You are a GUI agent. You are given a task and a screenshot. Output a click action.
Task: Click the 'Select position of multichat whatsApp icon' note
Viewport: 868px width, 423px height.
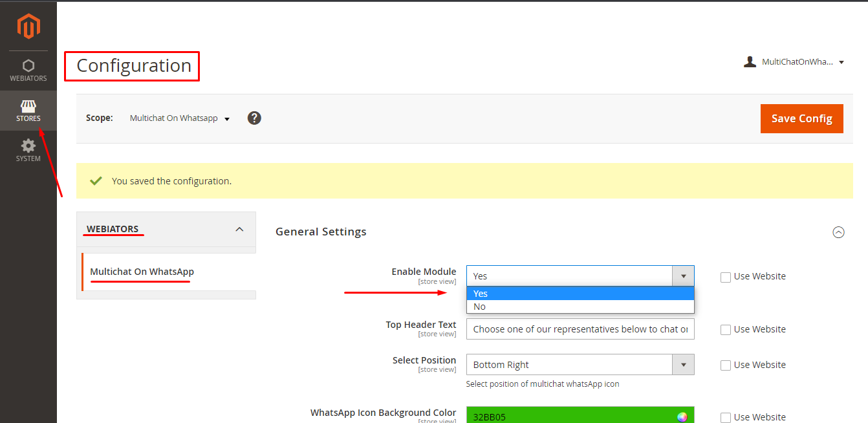543,384
